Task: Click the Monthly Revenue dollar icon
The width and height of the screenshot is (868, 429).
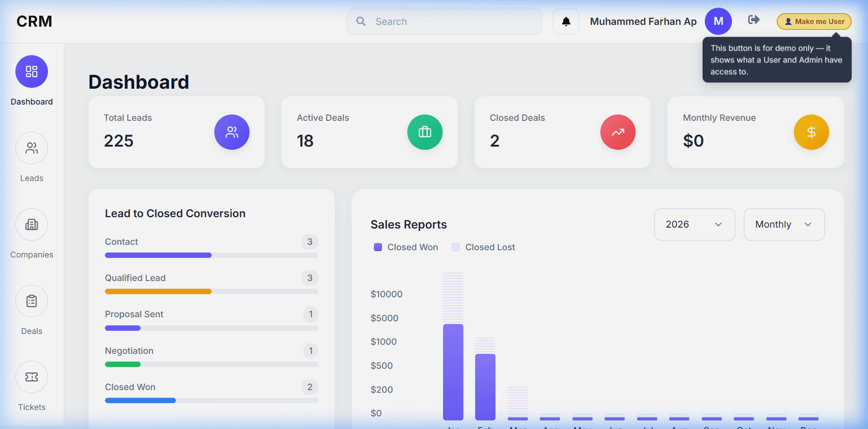Action: (811, 132)
